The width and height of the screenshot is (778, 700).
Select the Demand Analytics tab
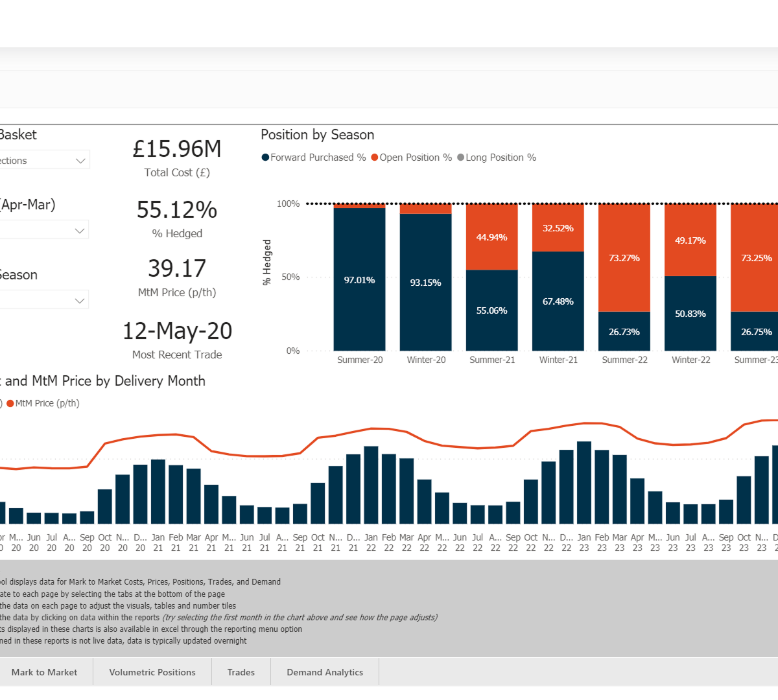tap(325, 672)
